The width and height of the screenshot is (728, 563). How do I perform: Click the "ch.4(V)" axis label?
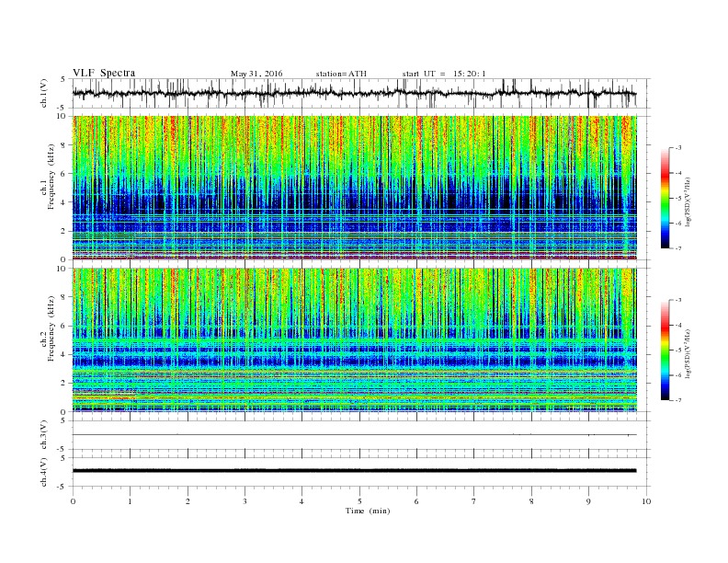tap(44, 472)
